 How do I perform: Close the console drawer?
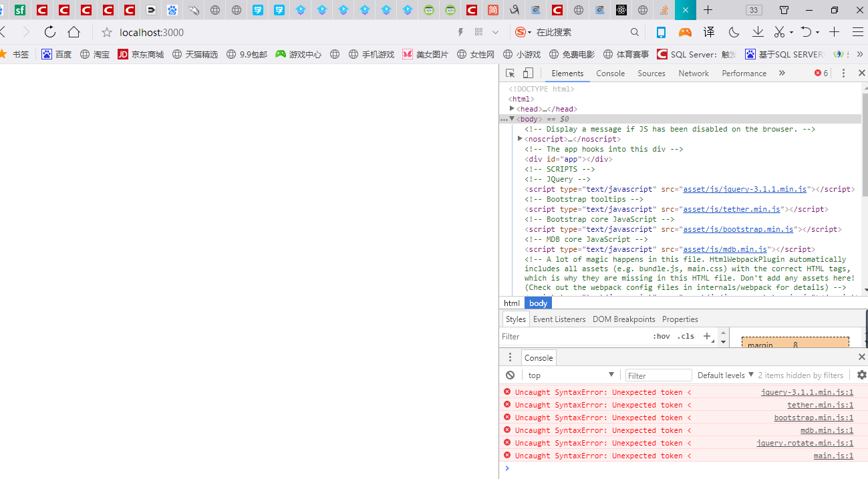(x=861, y=357)
